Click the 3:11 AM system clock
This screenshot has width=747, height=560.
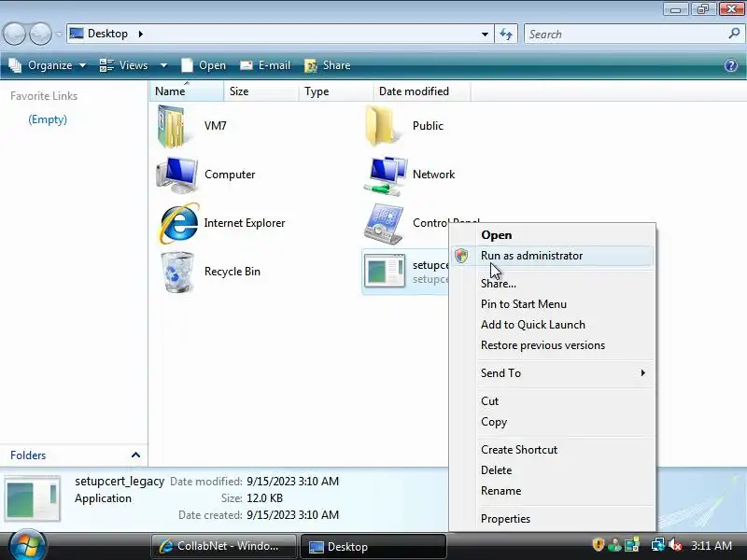[x=712, y=545]
